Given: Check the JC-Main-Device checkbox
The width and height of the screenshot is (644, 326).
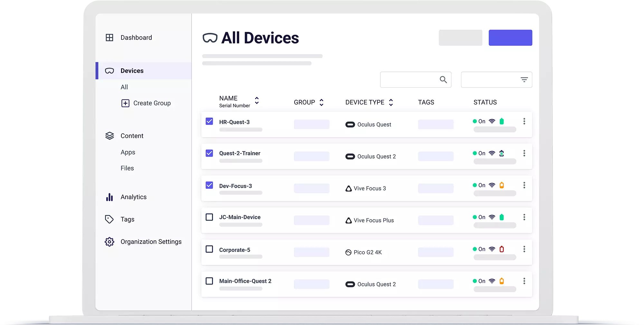Looking at the screenshot, I should 209,217.
